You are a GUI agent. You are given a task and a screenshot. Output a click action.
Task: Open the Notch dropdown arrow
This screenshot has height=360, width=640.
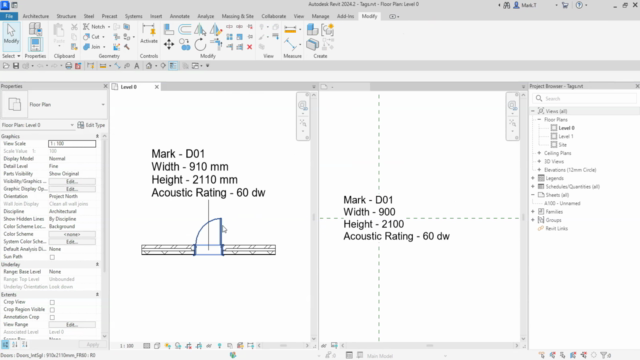click(x=109, y=27)
